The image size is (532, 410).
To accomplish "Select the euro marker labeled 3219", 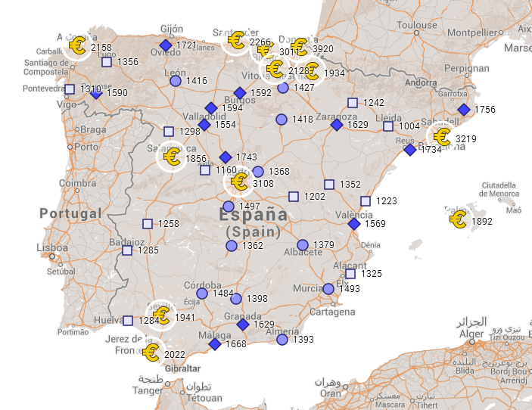I will click(442, 137).
